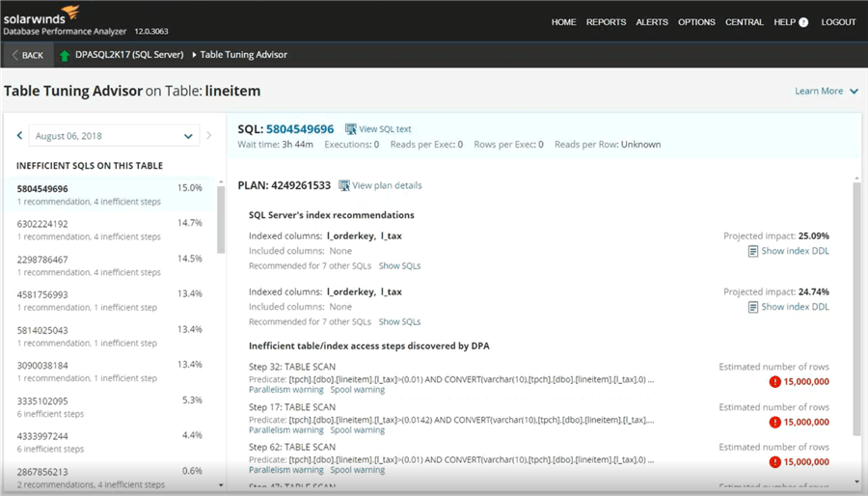This screenshot has height=496, width=868.
Task: Open the Options menu
Action: click(696, 22)
